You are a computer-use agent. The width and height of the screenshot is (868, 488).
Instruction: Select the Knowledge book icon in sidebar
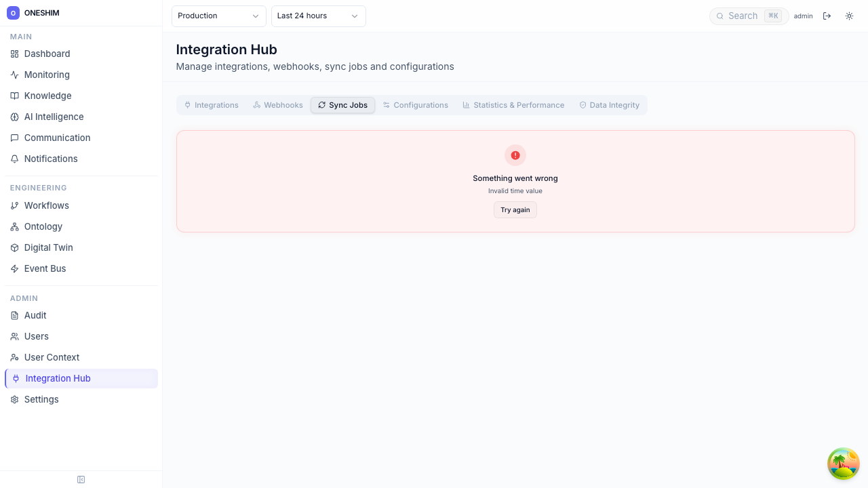pyautogui.click(x=14, y=96)
